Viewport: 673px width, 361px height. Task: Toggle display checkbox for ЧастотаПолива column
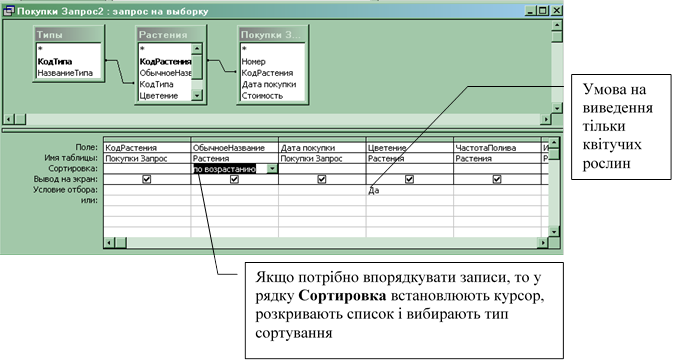click(x=497, y=179)
